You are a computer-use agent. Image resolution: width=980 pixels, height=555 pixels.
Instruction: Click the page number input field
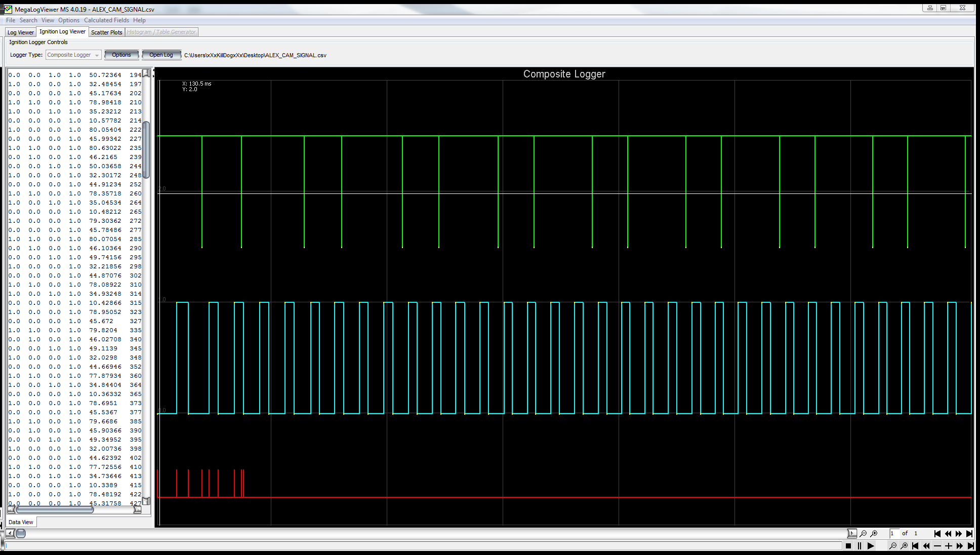click(x=893, y=534)
